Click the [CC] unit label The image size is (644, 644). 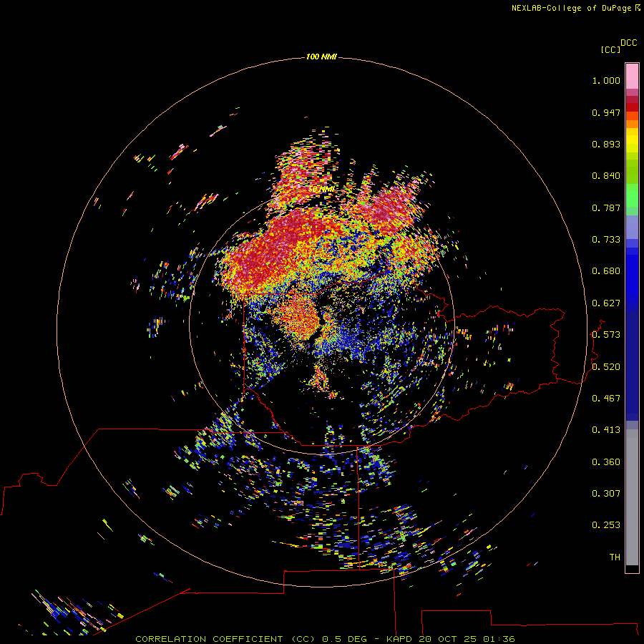(x=610, y=49)
